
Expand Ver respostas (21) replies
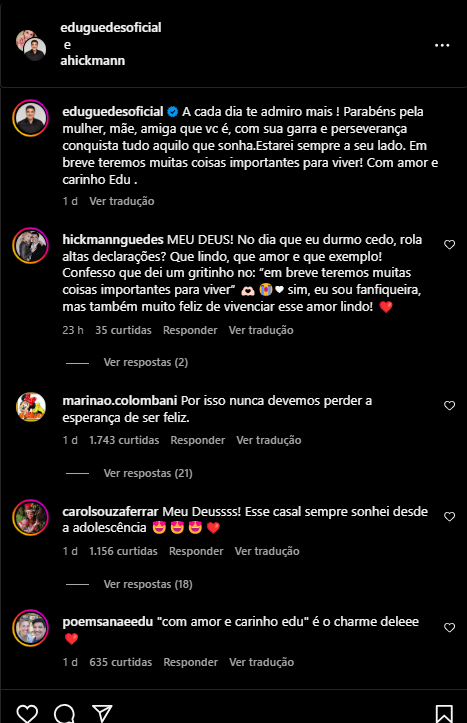pyautogui.click(x=148, y=474)
